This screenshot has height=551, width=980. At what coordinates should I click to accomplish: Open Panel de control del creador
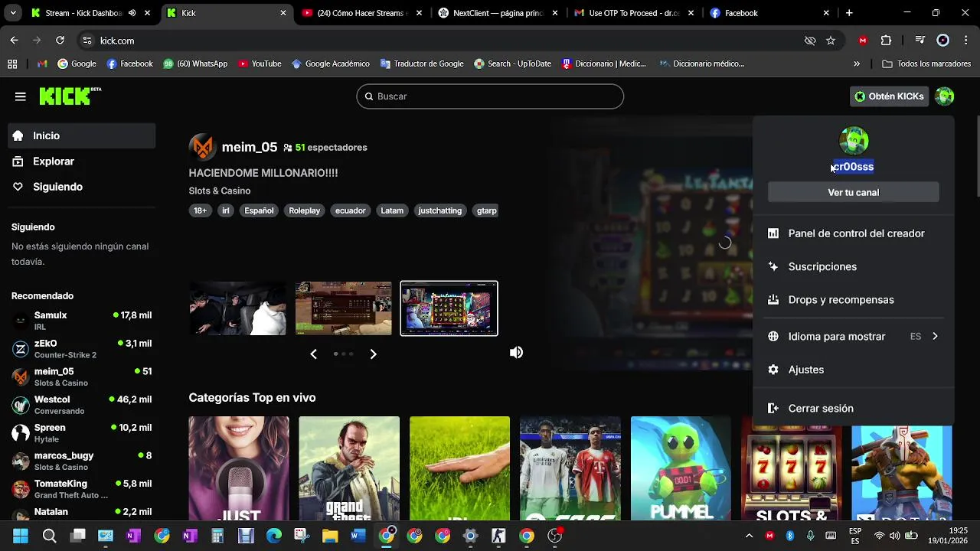(x=854, y=233)
